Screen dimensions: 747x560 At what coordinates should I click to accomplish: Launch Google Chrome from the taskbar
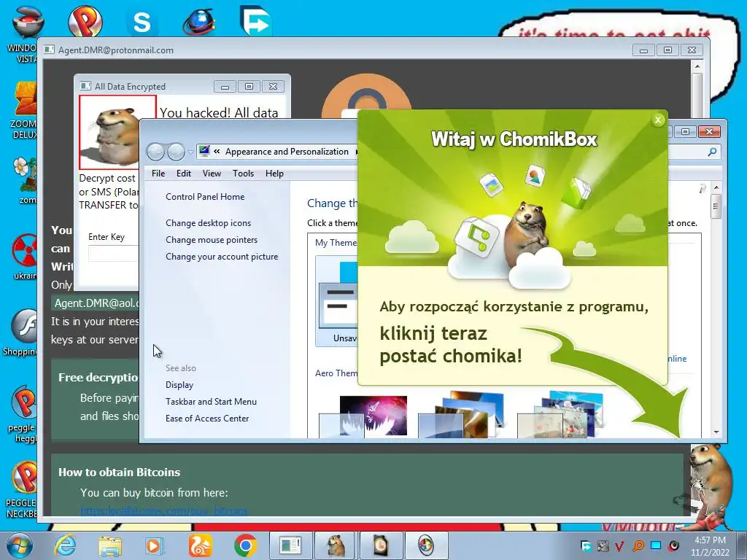(x=246, y=545)
